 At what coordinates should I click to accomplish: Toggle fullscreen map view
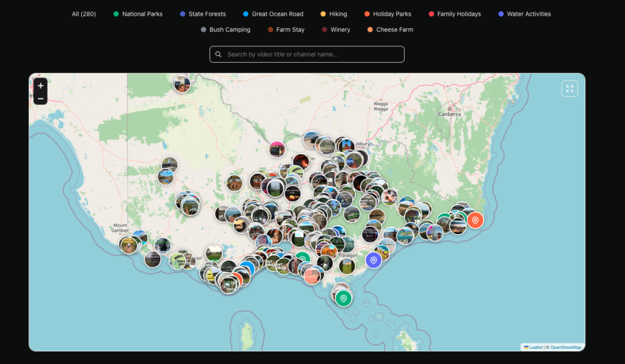pos(569,88)
